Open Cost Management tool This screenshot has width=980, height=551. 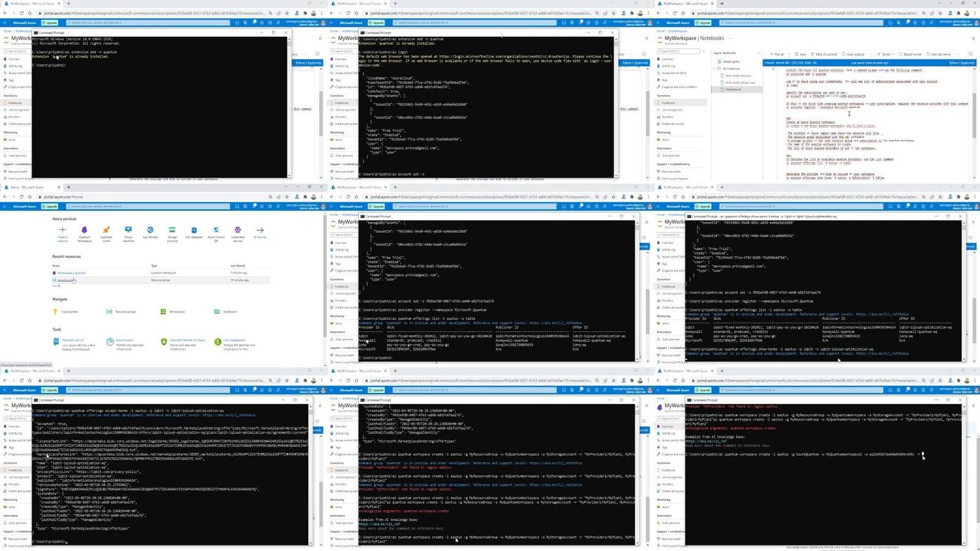[234, 343]
